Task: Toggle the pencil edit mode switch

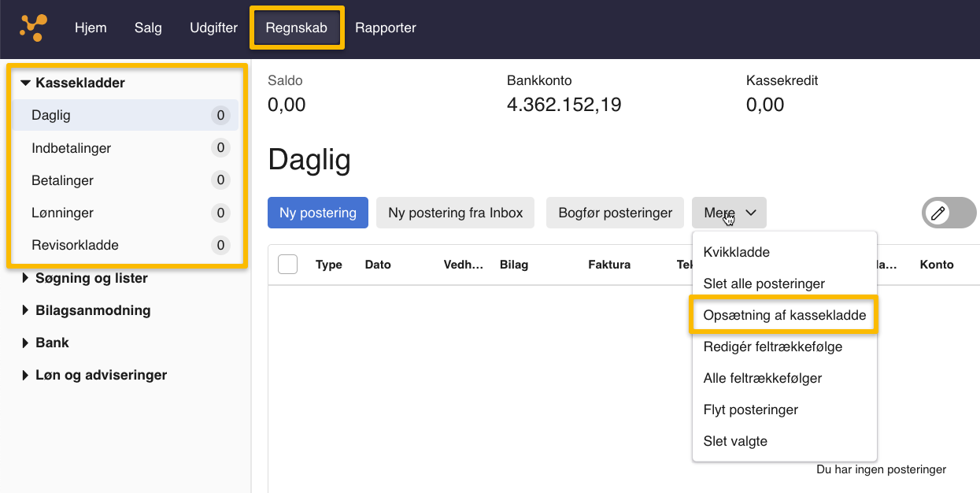Action: [949, 213]
